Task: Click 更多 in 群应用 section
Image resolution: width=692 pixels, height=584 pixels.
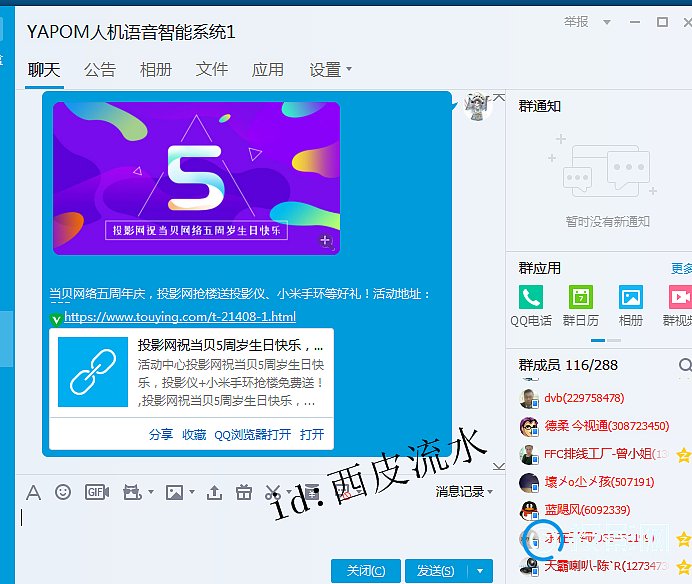Action: click(681, 268)
